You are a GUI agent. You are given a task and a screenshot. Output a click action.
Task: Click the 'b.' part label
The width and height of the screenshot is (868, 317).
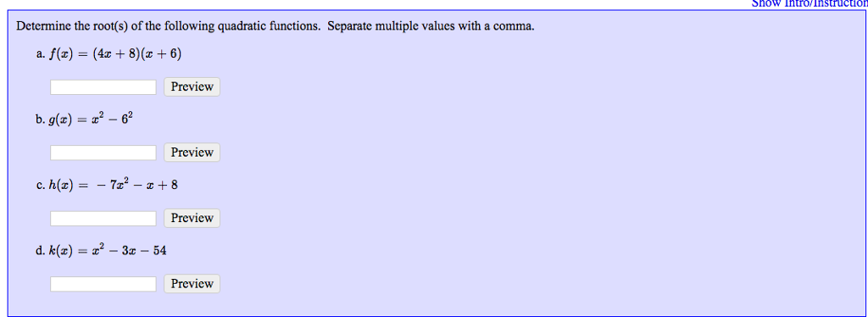pyautogui.click(x=40, y=120)
